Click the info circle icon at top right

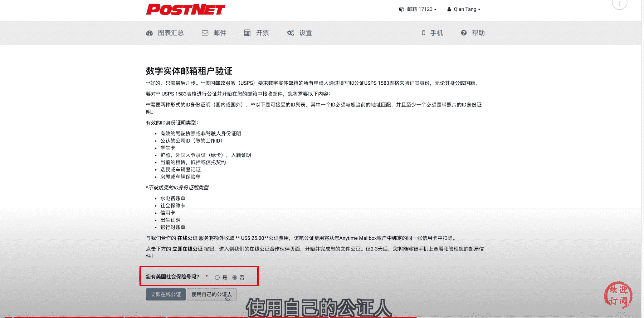click(619, 4)
